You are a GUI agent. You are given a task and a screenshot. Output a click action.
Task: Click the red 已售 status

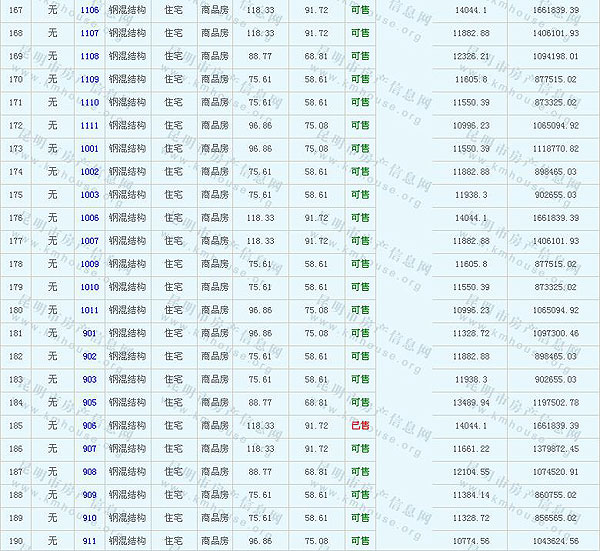360,425
